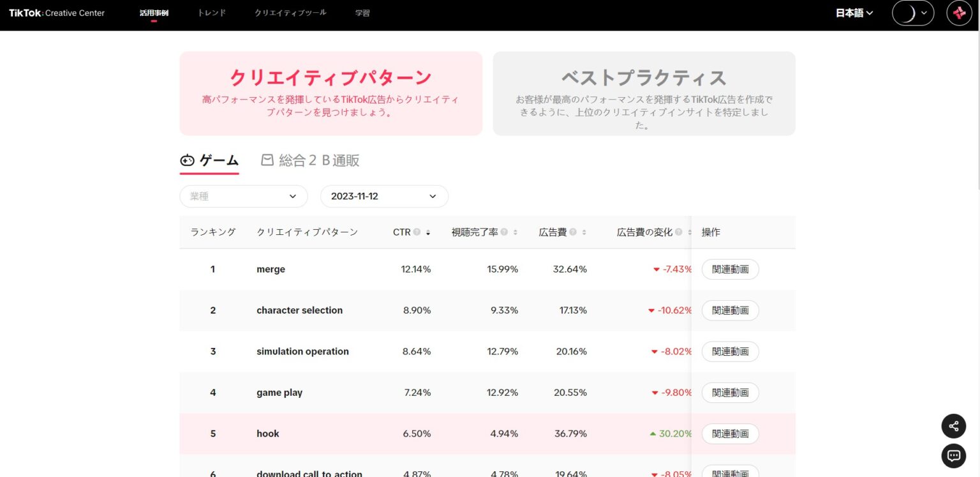Select the ベストプラクティス card
The height and width of the screenshot is (477, 980).
pyautogui.click(x=644, y=93)
